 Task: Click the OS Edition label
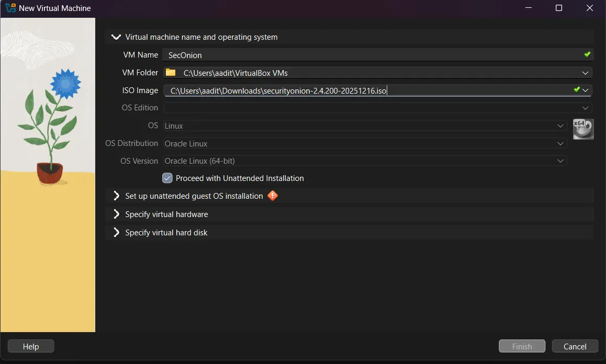(x=140, y=108)
